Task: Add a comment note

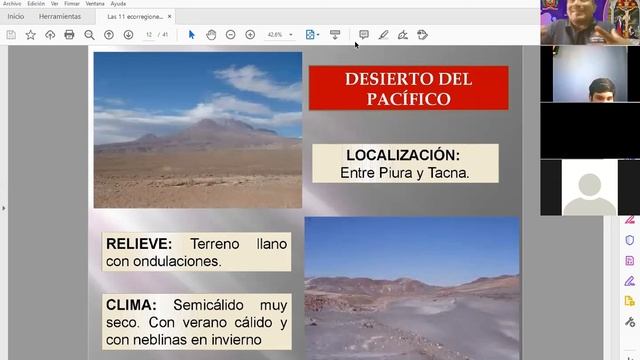Action: click(x=364, y=35)
